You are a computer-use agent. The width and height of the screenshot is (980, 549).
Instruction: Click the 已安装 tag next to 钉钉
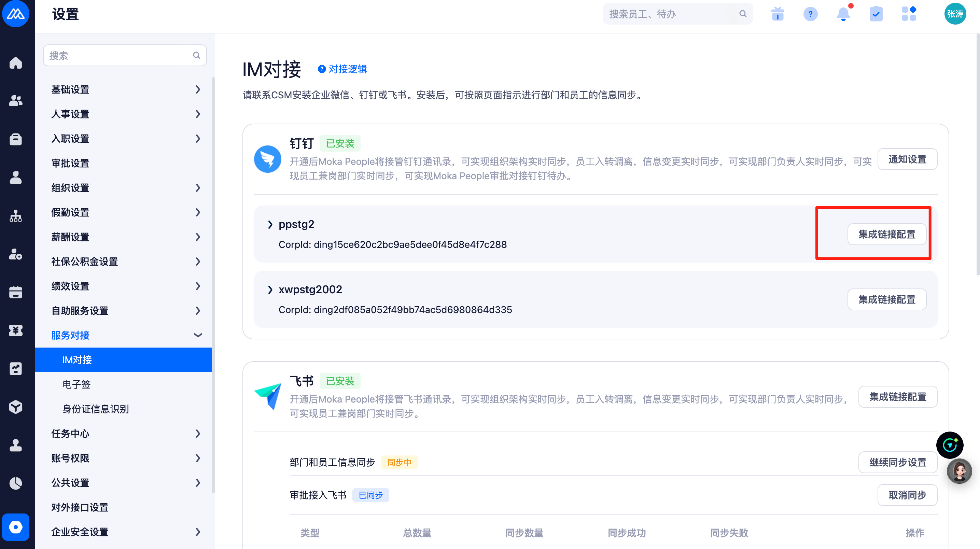click(x=340, y=143)
